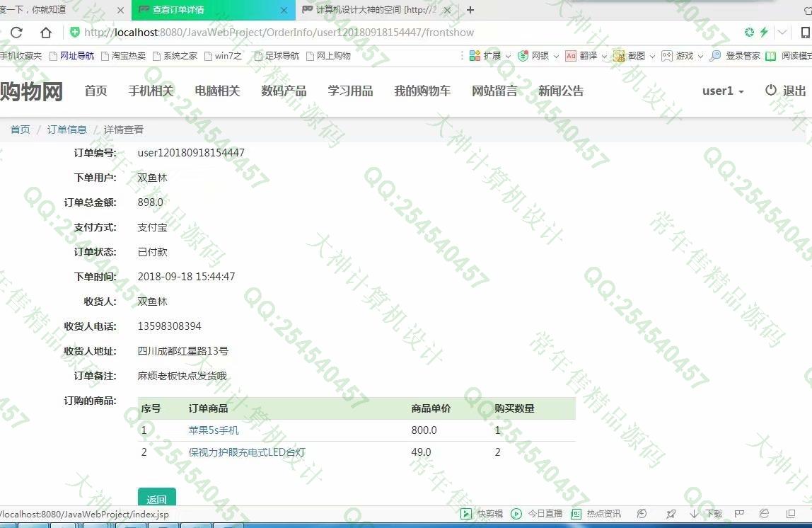
Task: Expand the 扩展 dropdown arrow
Action: tap(508, 56)
